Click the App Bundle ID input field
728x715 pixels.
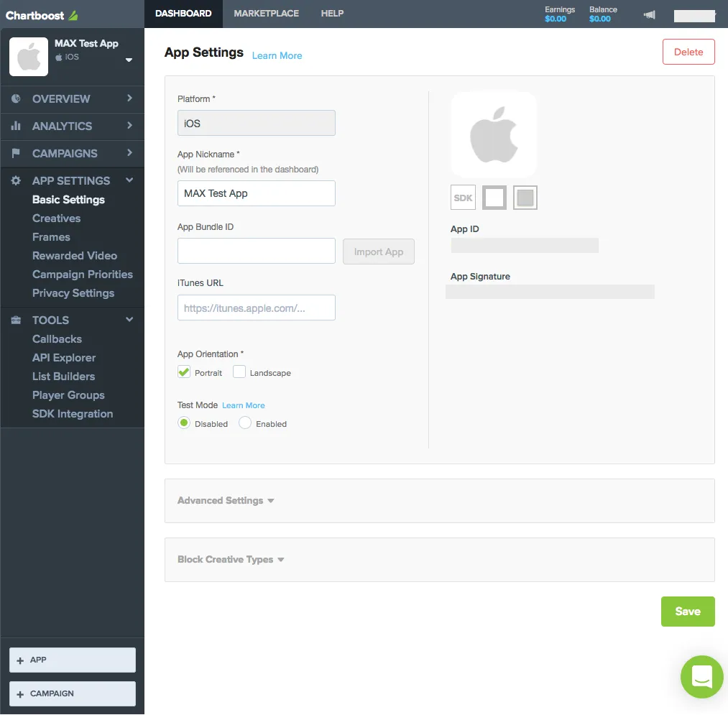(x=256, y=251)
